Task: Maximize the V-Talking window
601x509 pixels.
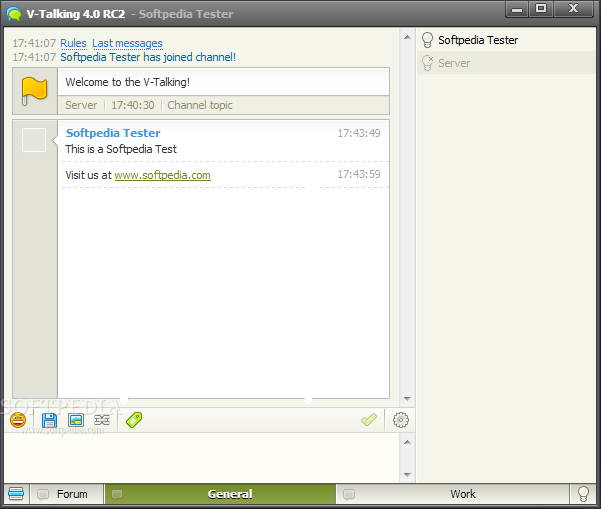Action: 541,8
